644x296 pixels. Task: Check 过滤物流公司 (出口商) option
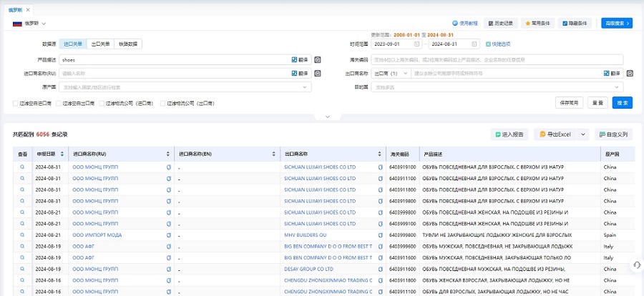[x=162, y=103]
